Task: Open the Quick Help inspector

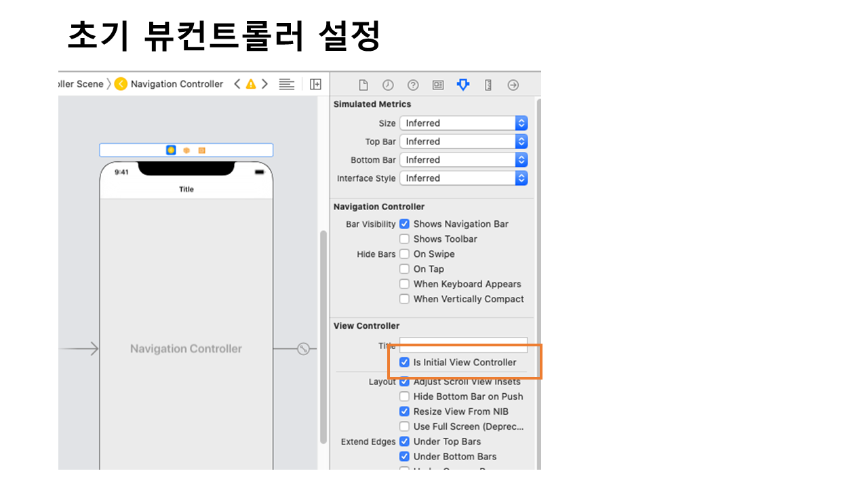Action: (x=413, y=85)
